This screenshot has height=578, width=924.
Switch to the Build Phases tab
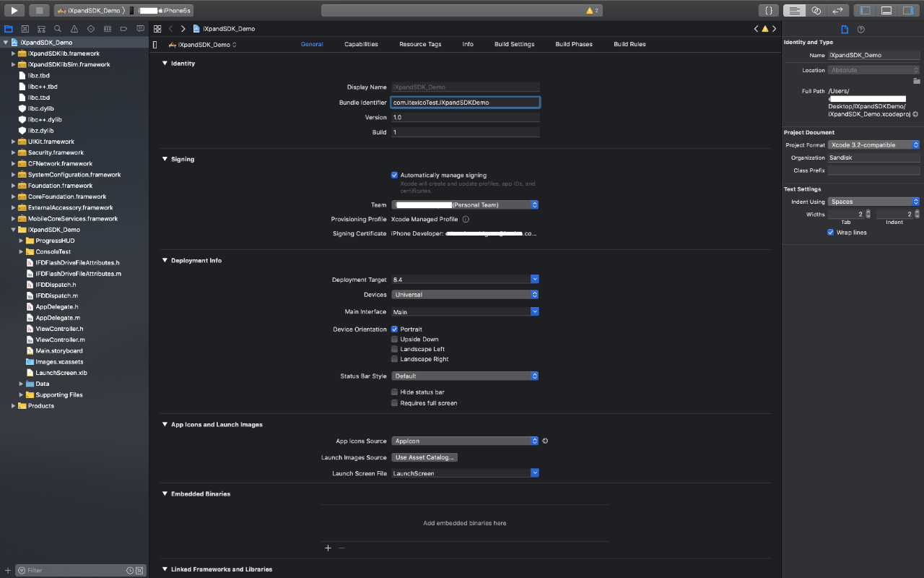point(574,44)
